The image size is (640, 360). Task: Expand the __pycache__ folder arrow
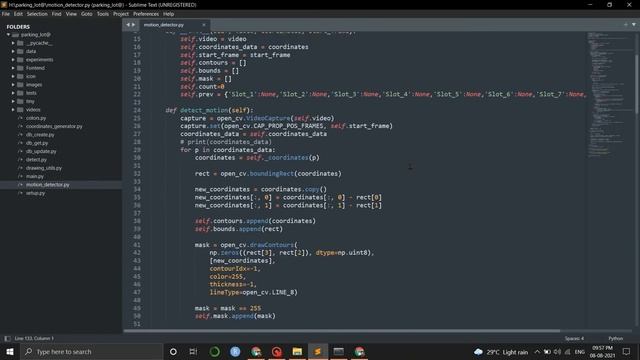click(13, 43)
